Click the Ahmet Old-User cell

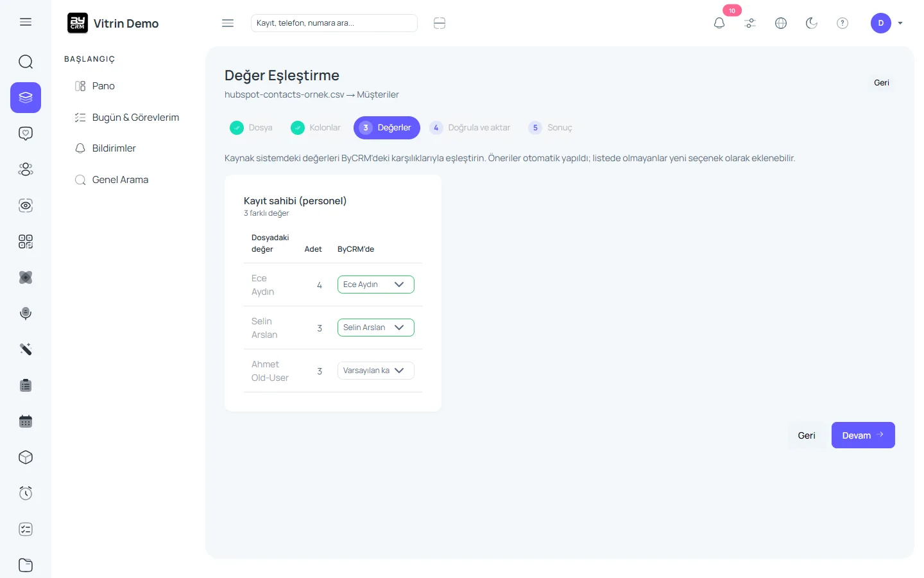270,371
